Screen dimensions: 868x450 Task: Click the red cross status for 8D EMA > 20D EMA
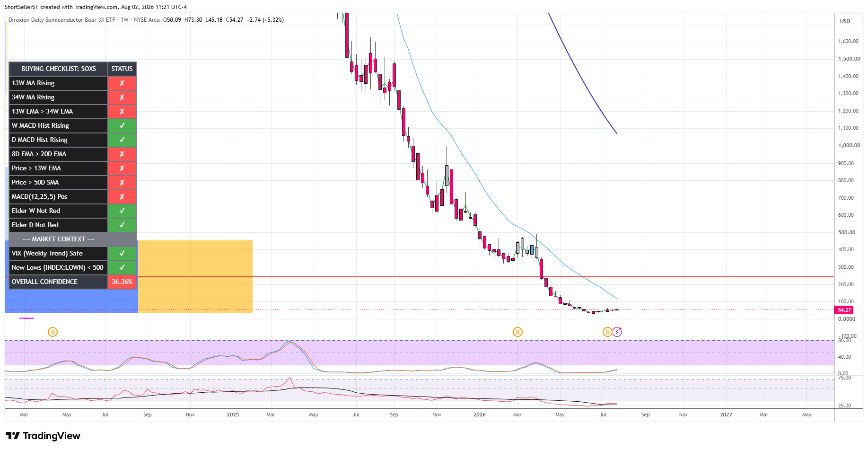(x=122, y=154)
